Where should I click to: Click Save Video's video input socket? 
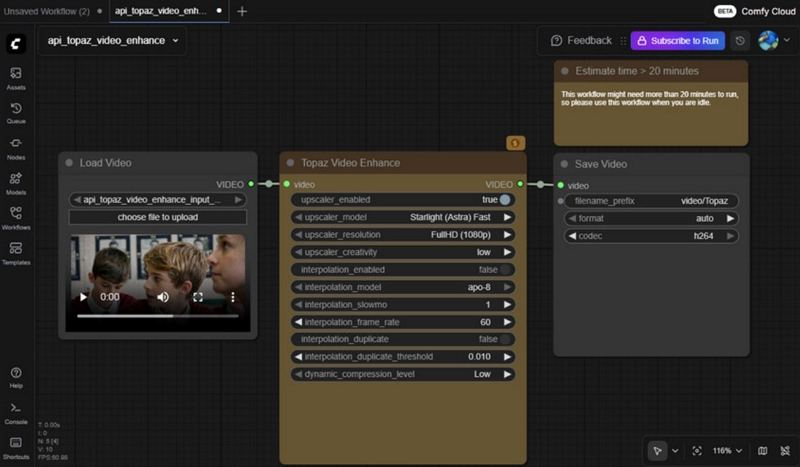(x=561, y=185)
